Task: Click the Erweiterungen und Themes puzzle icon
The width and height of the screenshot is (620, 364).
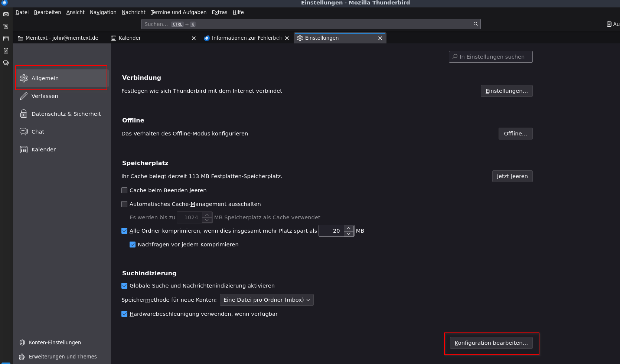Action: click(22, 357)
